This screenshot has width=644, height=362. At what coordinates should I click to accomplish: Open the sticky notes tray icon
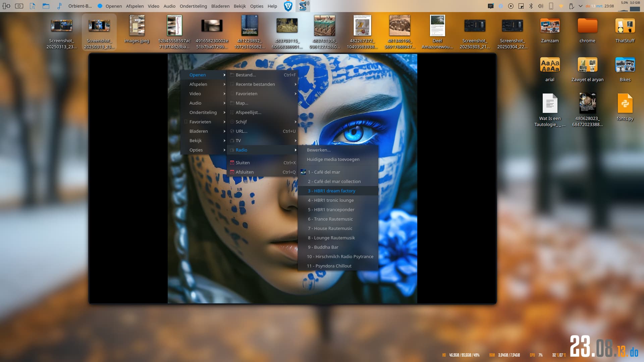point(521,6)
